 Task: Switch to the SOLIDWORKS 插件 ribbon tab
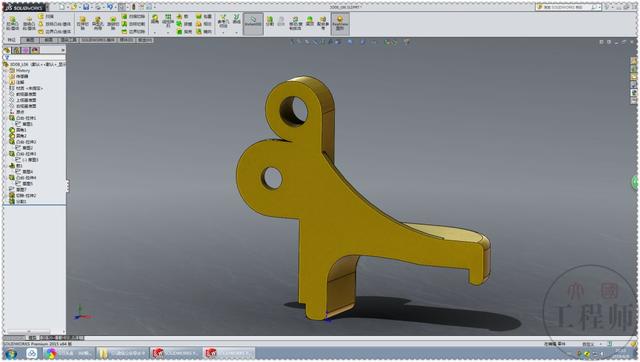pos(98,40)
